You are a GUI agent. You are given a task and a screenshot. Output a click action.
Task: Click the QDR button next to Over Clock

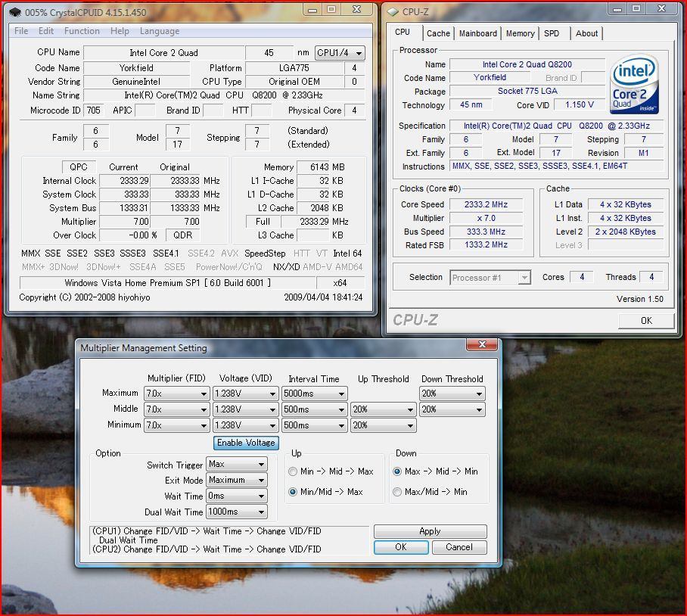(182, 235)
